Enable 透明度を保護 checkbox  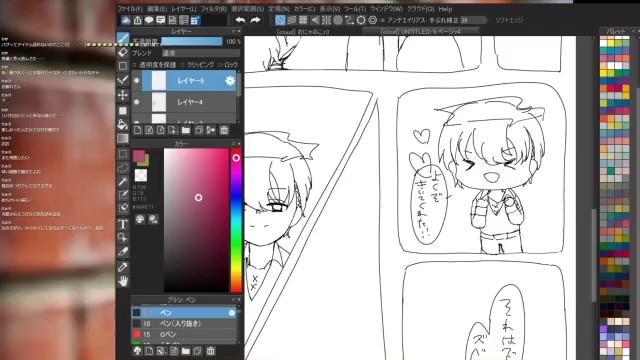click(x=155, y=64)
